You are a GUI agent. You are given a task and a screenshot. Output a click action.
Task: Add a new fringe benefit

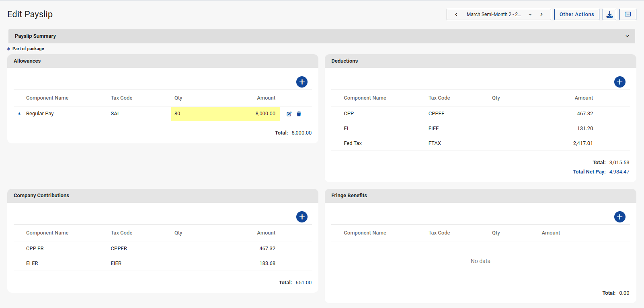(x=619, y=217)
